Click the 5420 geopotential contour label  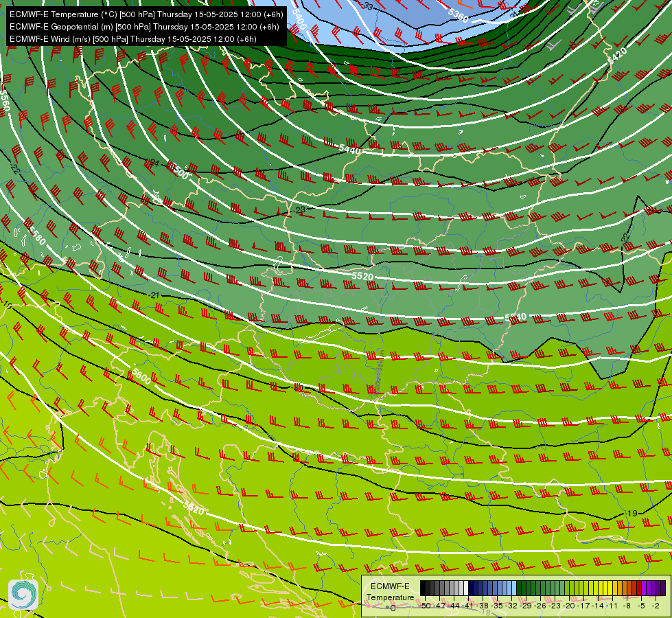tap(618, 56)
